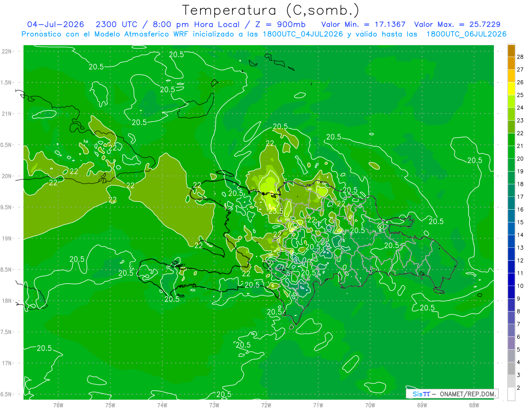Screen dimensions: 532x411
Task: Click the white swatch below 2 on scale
Action: click(511, 394)
